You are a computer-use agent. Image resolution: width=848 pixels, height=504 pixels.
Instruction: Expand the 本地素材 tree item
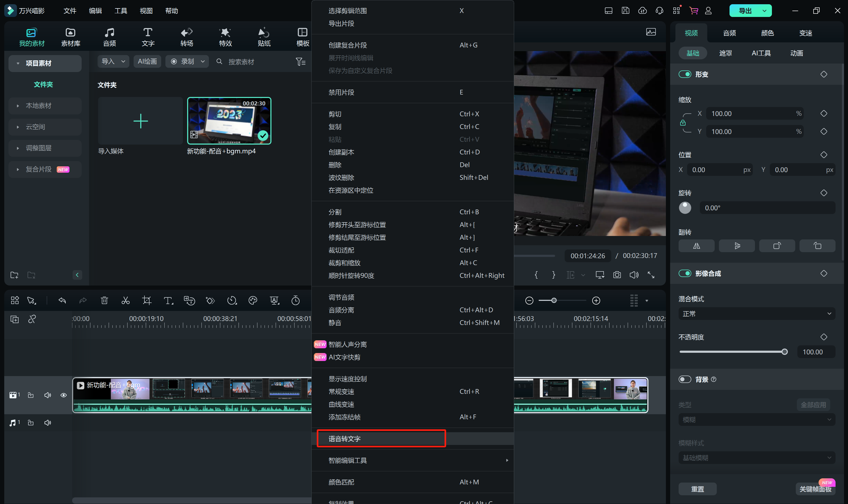pyautogui.click(x=38, y=106)
